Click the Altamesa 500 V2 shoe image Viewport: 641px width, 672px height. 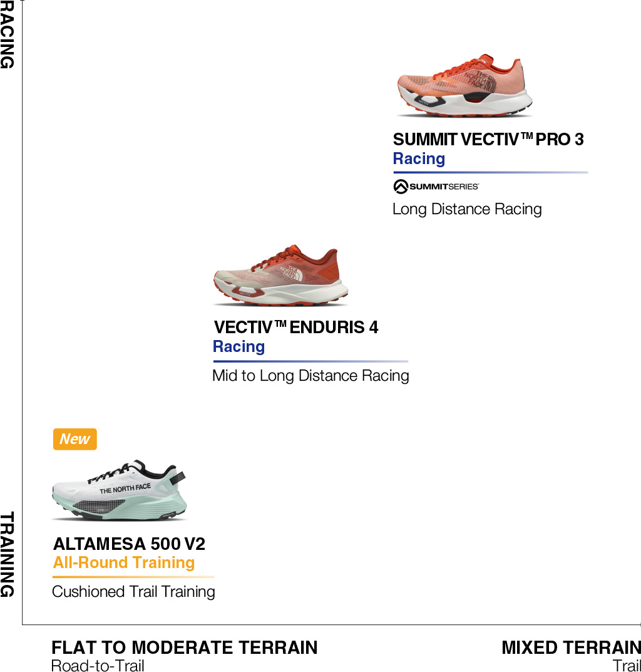[x=119, y=492]
